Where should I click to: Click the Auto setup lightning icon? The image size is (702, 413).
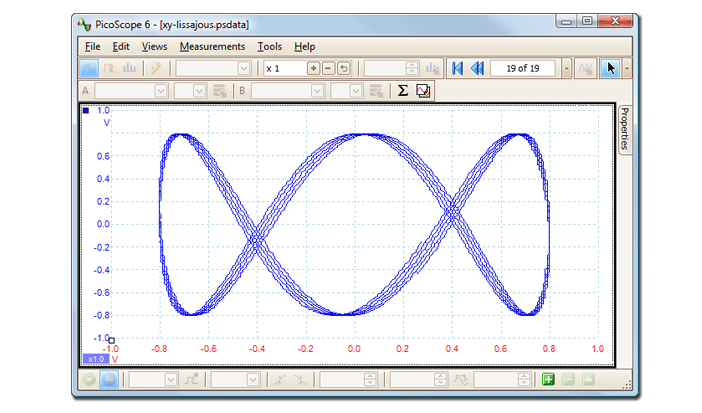[155, 68]
